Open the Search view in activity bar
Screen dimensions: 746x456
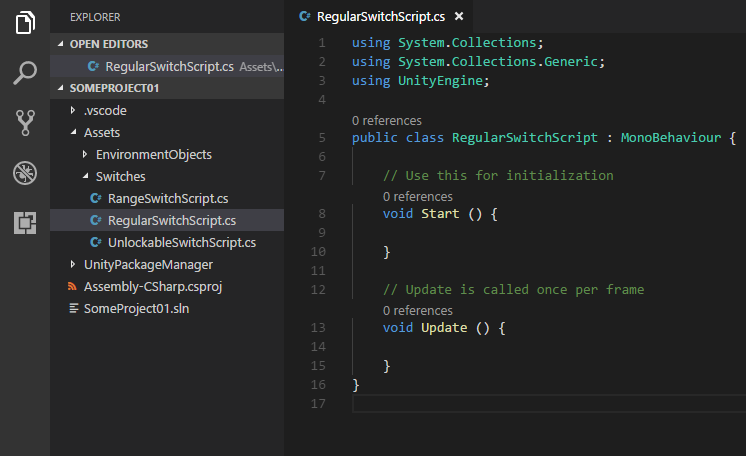(x=25, y=73)
